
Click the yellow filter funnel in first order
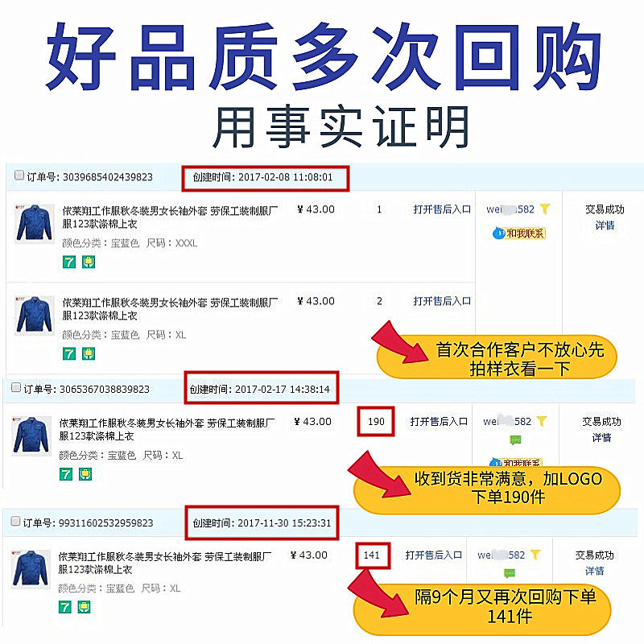click(x=545, y=209)
